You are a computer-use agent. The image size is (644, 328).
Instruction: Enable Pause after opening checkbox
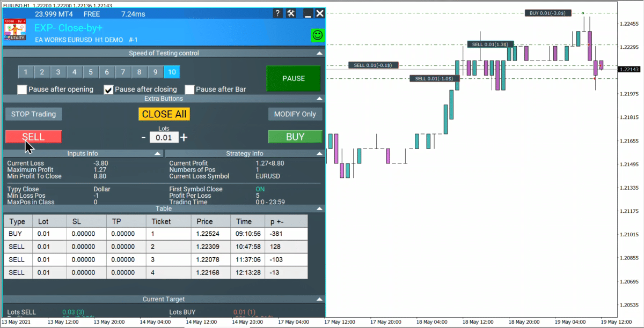coord(23,90)
